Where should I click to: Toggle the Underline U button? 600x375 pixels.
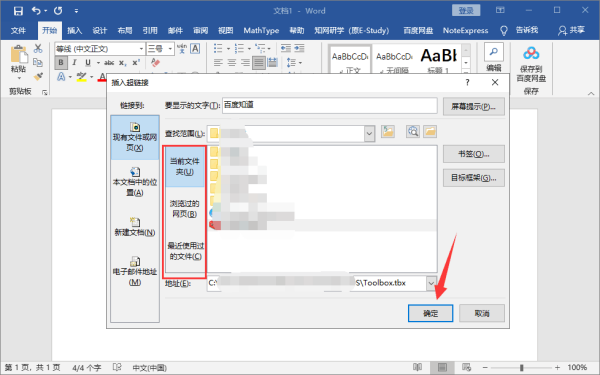pyautogui.click(x=88, y=63)
